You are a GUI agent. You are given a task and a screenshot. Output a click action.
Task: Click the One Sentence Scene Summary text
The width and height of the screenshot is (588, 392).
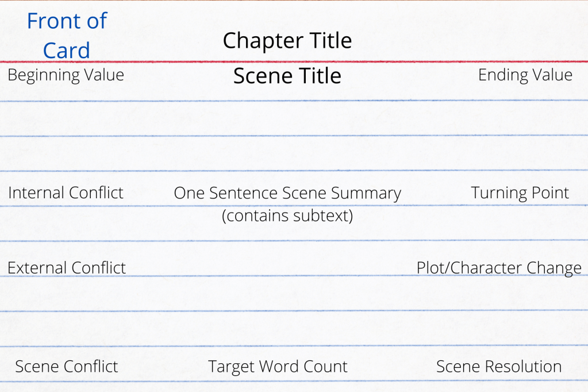click(287, 193)
